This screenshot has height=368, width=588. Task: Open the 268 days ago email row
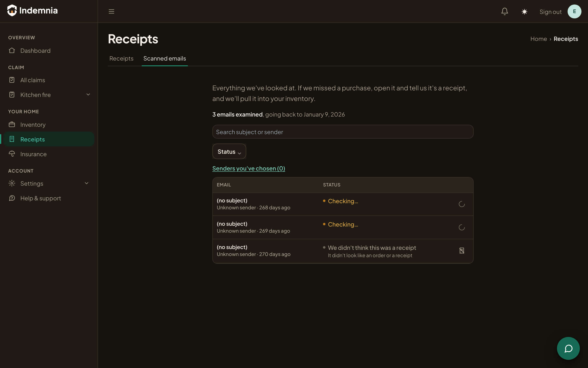[x=343, y=204]
